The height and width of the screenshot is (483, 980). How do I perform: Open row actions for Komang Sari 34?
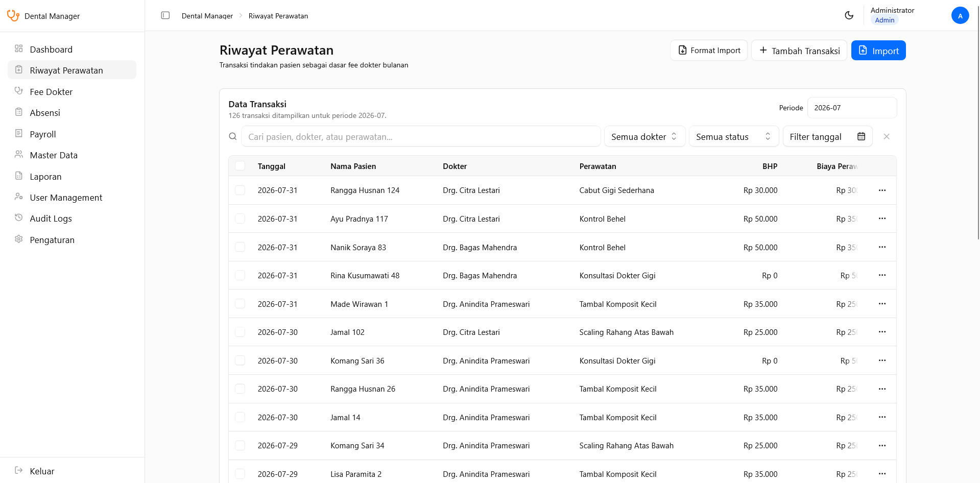pos(882,446)
